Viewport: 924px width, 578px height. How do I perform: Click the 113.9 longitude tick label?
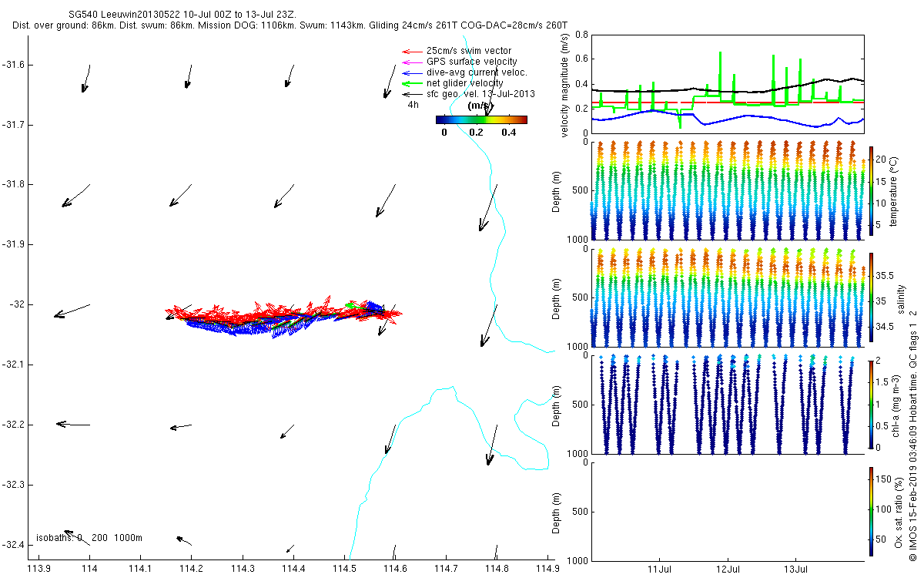[39, 569]
